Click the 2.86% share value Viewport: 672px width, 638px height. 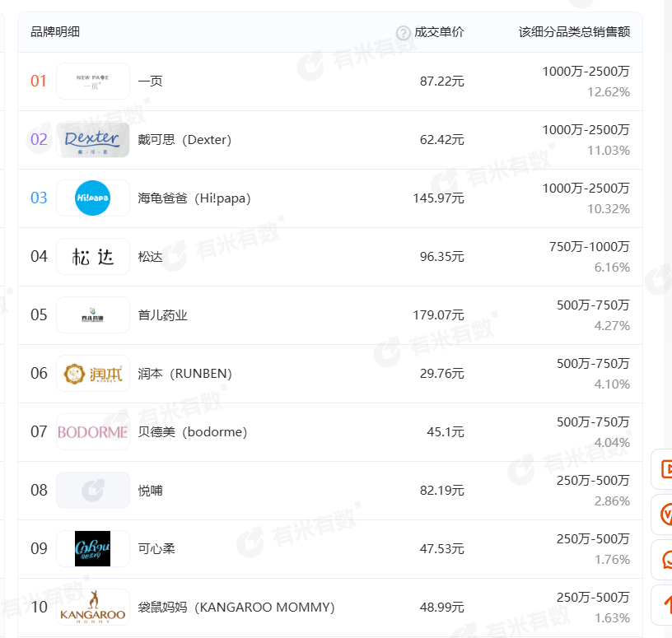[x=612, y=501]
